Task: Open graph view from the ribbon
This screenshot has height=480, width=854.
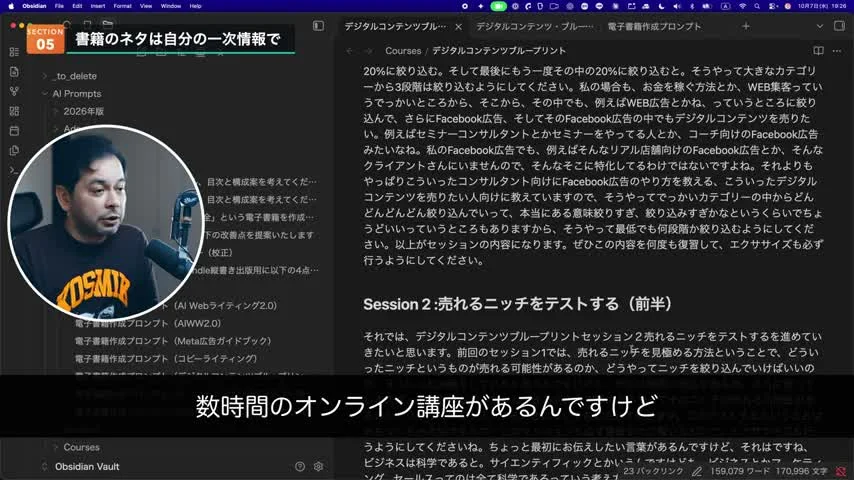Action: (x=15, y=92)
